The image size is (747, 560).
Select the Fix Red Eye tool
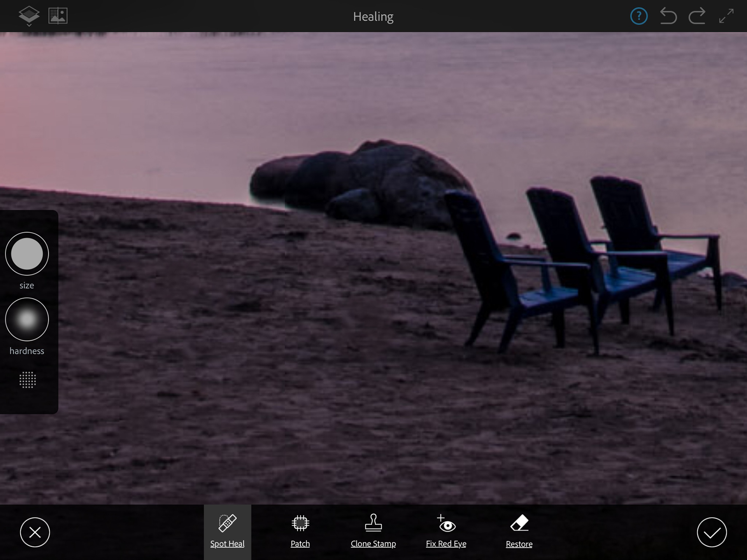pyautogui.click(x=446, y=532)
